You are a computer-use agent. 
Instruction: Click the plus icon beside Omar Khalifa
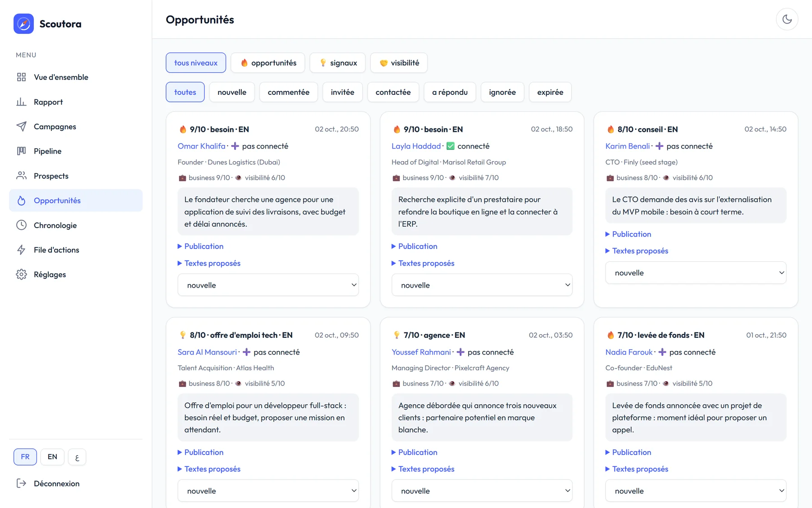coord(235,146)
